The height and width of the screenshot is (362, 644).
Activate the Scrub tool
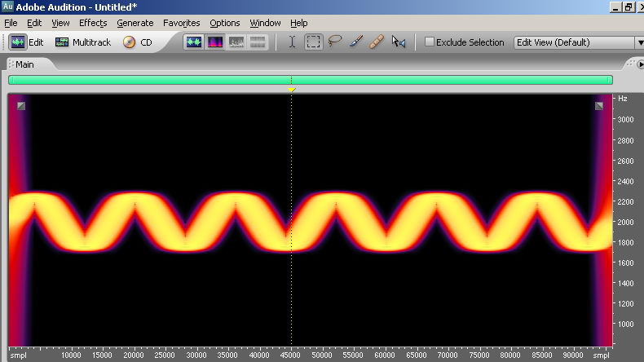pos(399,42)
